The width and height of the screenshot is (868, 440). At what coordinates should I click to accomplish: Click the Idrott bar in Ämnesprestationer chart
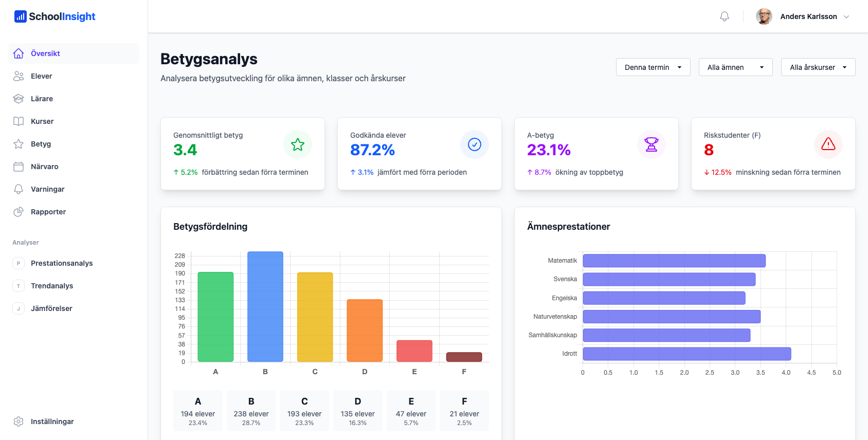click(686, 354)
